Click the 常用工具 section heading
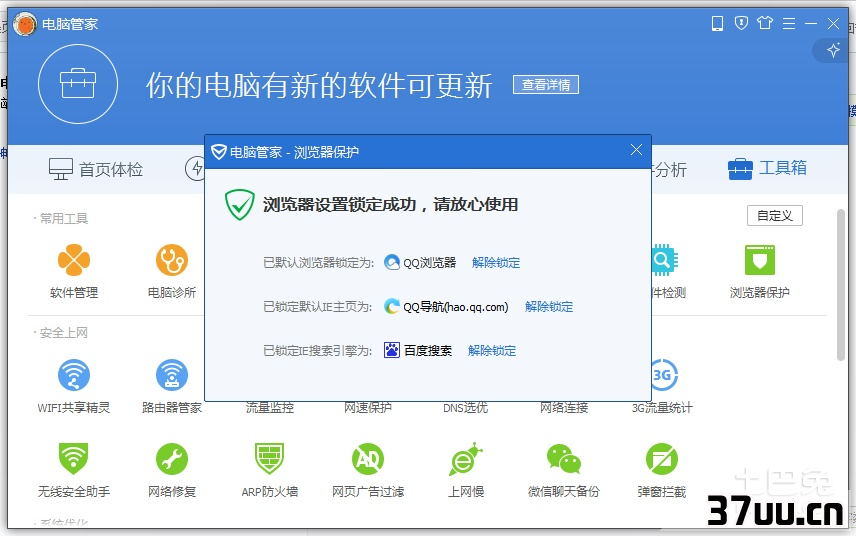Screen dimensions: 856x536 (x=64, y=218)
